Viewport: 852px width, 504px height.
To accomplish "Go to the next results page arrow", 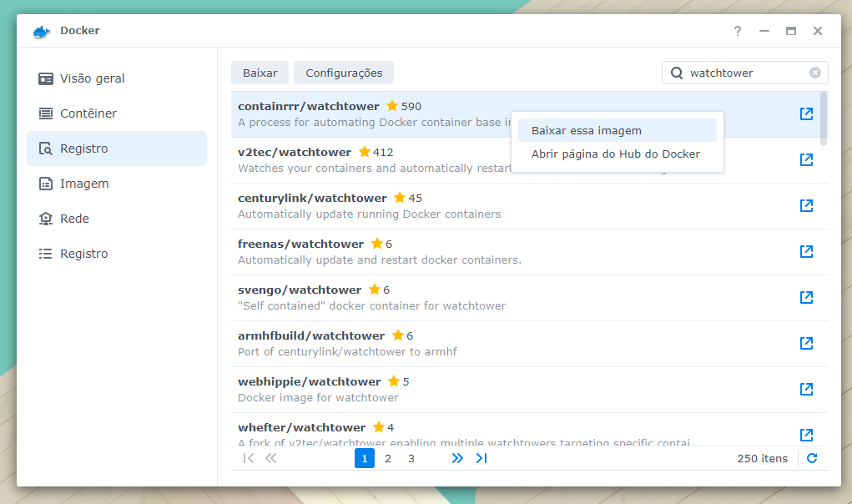I will (x=456, y=458).
